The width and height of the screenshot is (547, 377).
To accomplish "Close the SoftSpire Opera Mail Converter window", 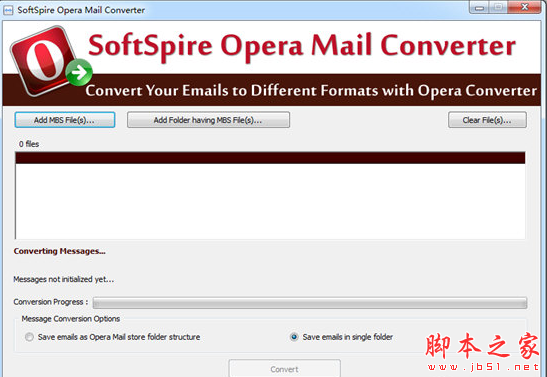I will [524, 7].
